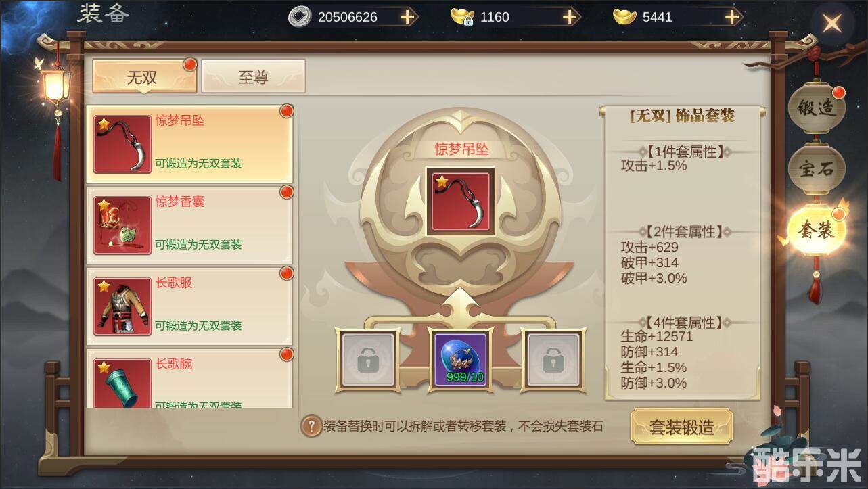The height and width of the screenshot is (489, 868).
Task: Add bound gold ingots with plus icon
Action: click(570, 17)
